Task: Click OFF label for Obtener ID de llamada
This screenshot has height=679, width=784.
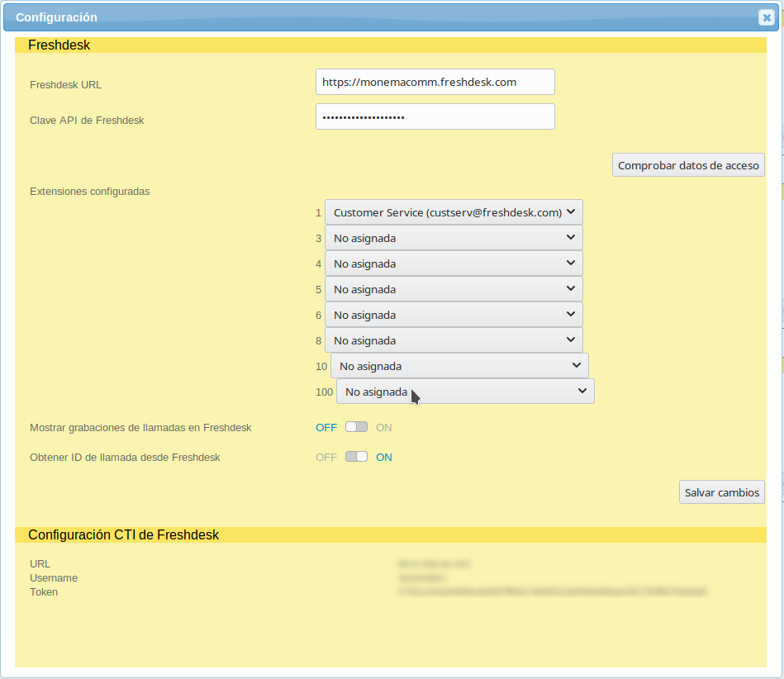Action: pos(326,457)
